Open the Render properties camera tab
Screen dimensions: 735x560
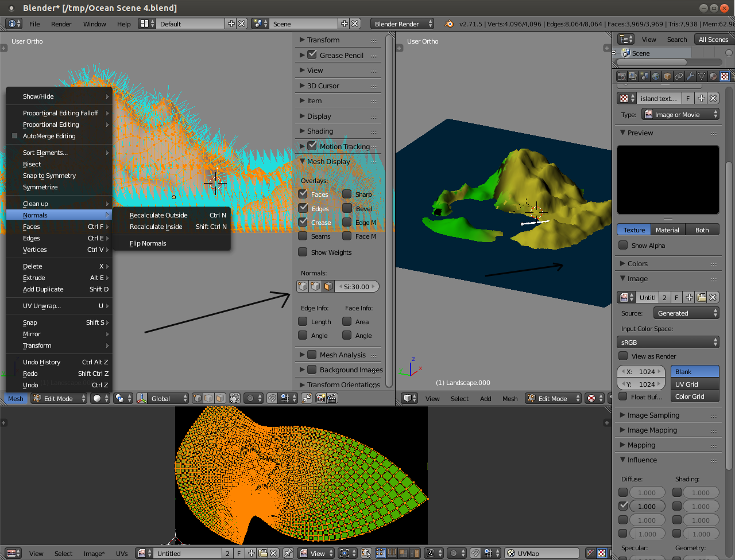point(621,76)
